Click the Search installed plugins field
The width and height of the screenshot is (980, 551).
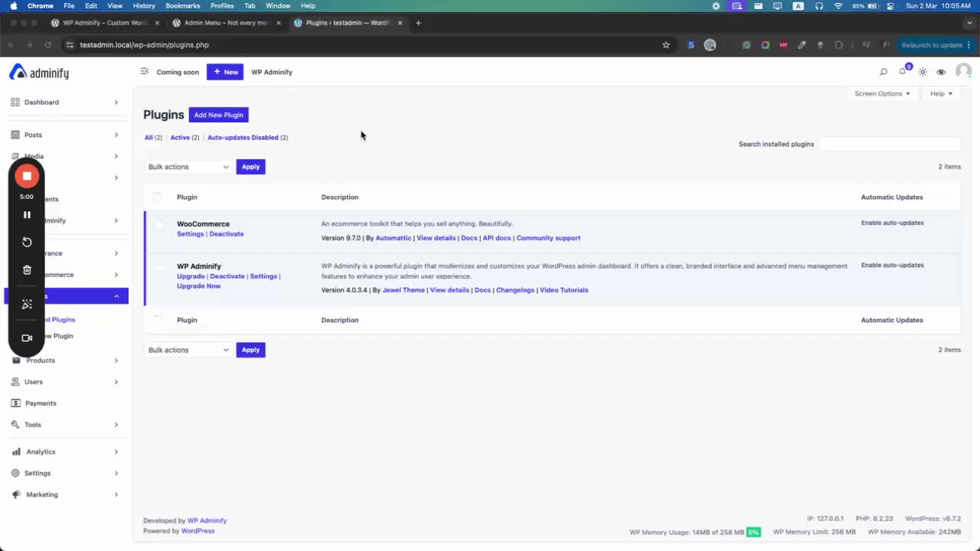tap(889, 144)
